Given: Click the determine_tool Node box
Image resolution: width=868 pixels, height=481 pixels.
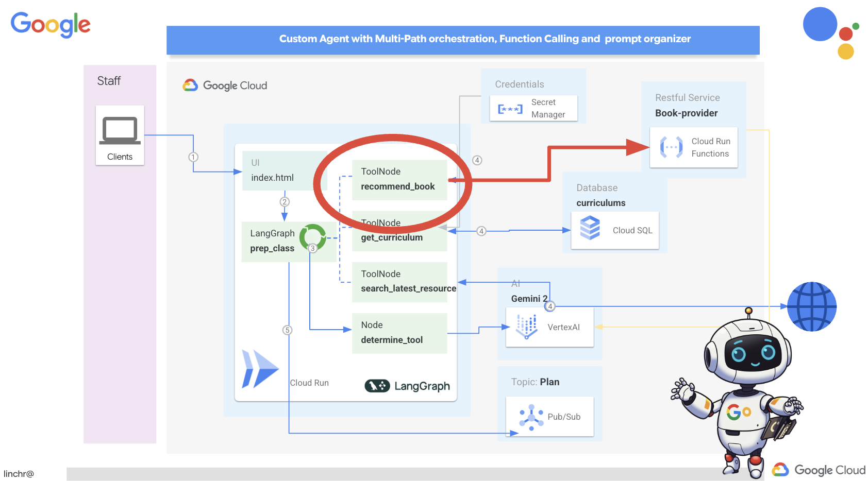Looking at the screenshot, I should click(399, 333).
